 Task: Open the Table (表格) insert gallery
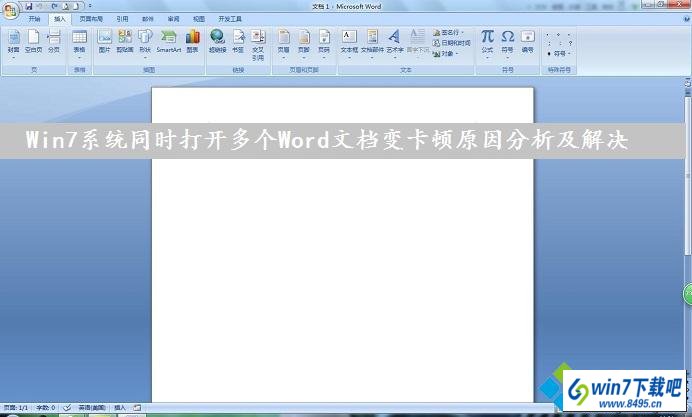click(x=79, y=44)
